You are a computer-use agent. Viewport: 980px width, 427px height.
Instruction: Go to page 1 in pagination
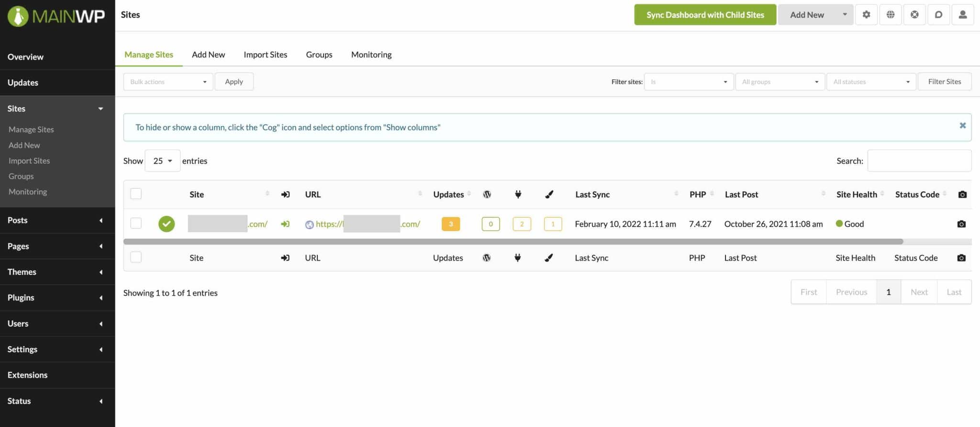coord(888,292)
